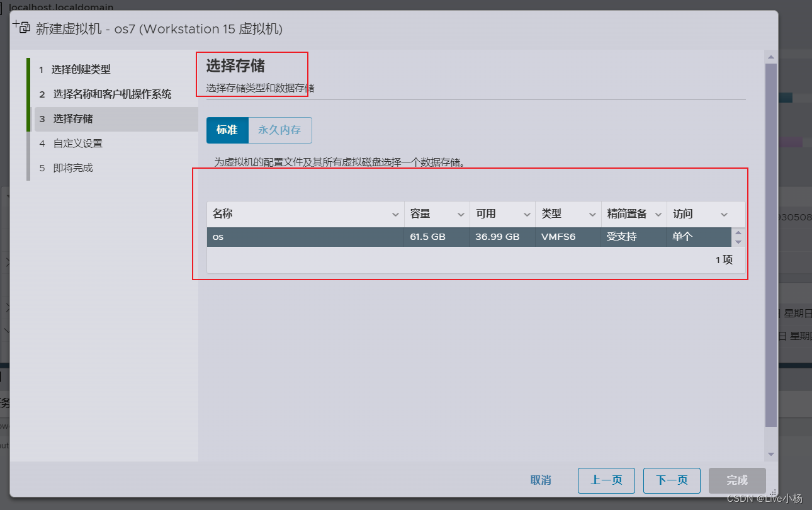The height and width of the screenshot is (510, 812).
Task: Click the table scroll up arrow
Action: tap(738, 232)
